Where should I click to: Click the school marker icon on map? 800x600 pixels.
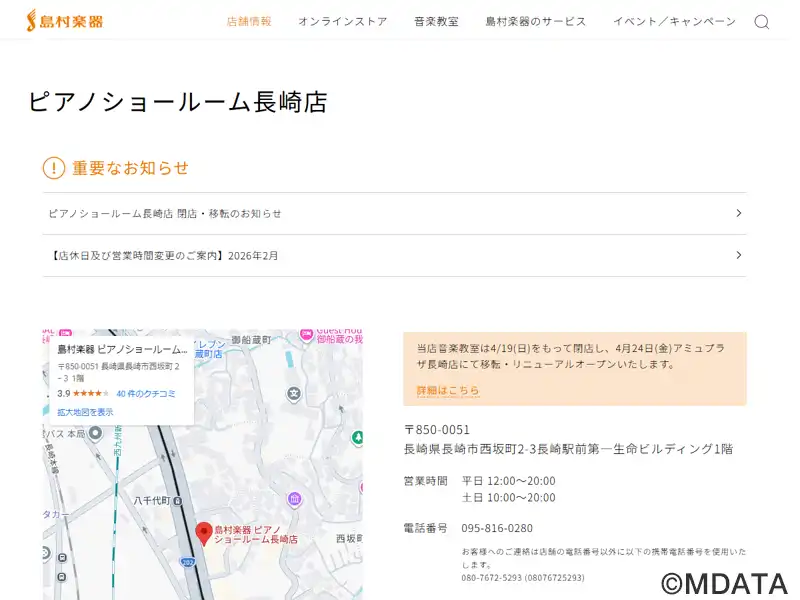tap(294, 393)
